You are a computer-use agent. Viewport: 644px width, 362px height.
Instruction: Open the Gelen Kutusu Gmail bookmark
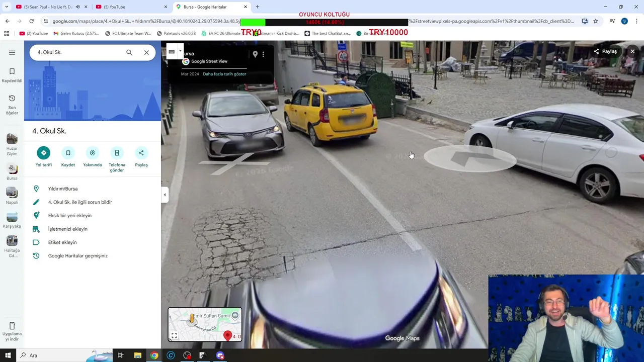(x=76, y=34)
